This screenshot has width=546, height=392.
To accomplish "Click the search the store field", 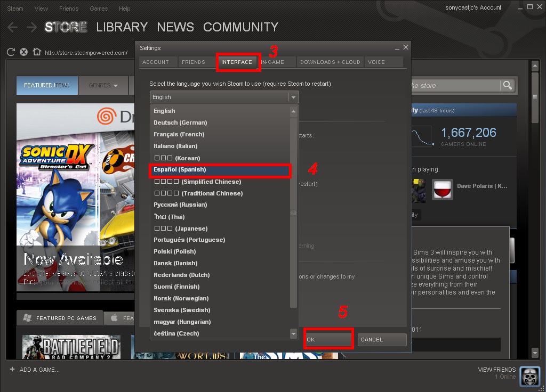I will (455, 85).
